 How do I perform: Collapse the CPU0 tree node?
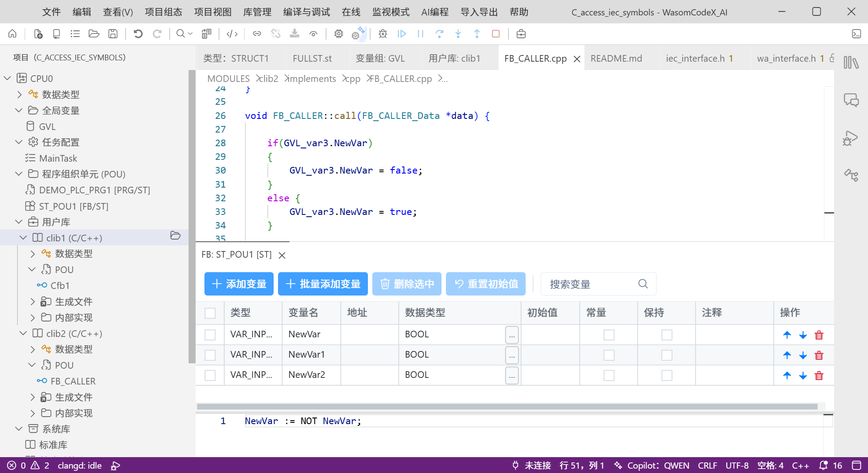[x=7, y=78]
